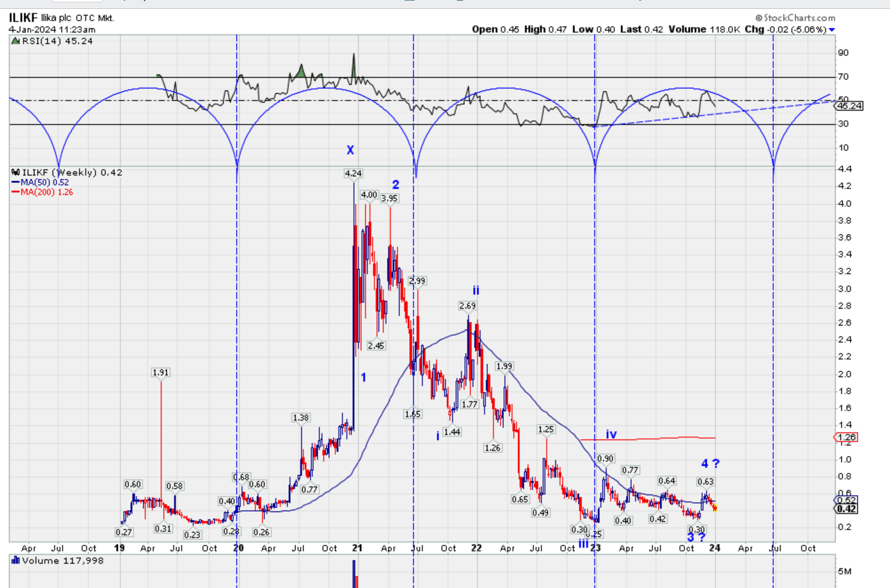Image resolution: width=890 pixels, height=588 pixels.
Task: Click the 4.00 price label
Action: point(369,195)
